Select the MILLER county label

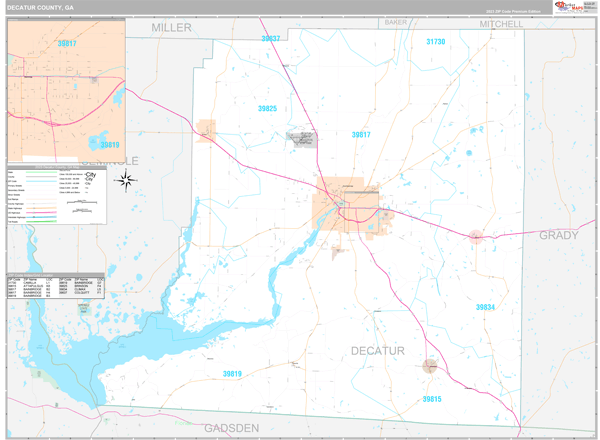(171, 28)
